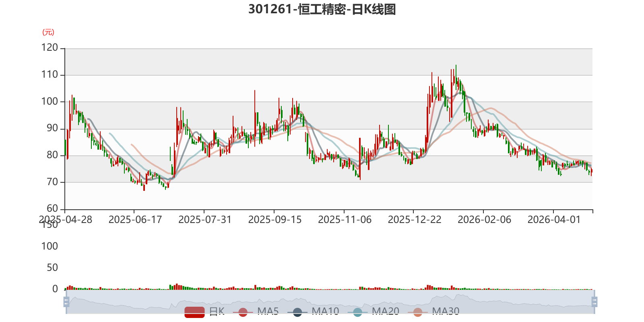This screenshot has width=644, height=322.
Task: Select the 110 price axis value
Action: click(50, 74)
